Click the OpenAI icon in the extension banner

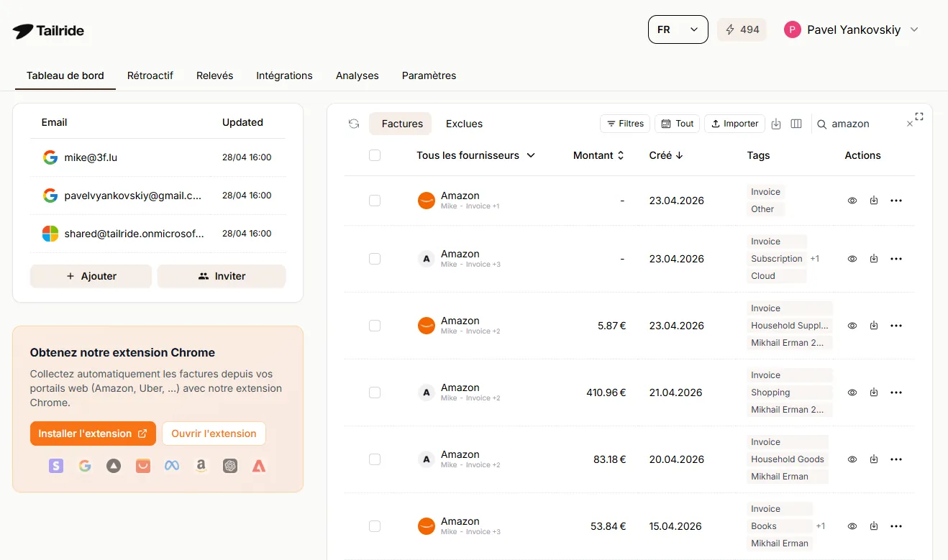[230, 466]
